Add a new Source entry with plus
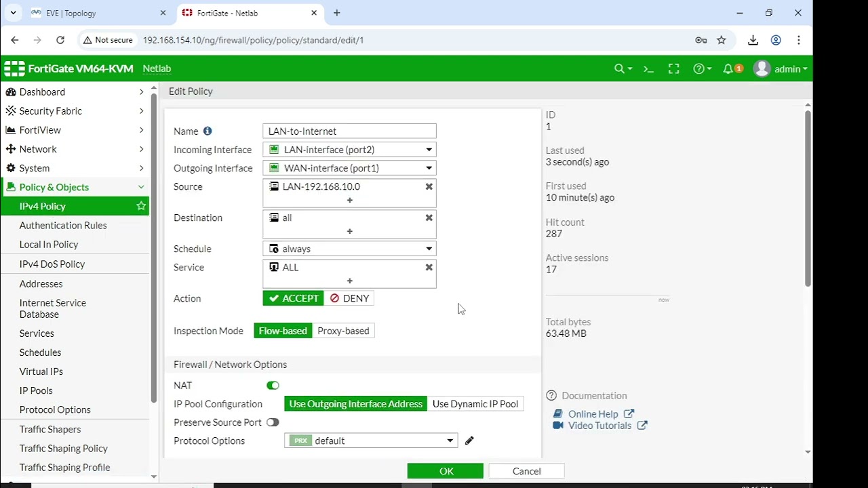This screenshot has height=488, width=868. click(x=350, y=200)
